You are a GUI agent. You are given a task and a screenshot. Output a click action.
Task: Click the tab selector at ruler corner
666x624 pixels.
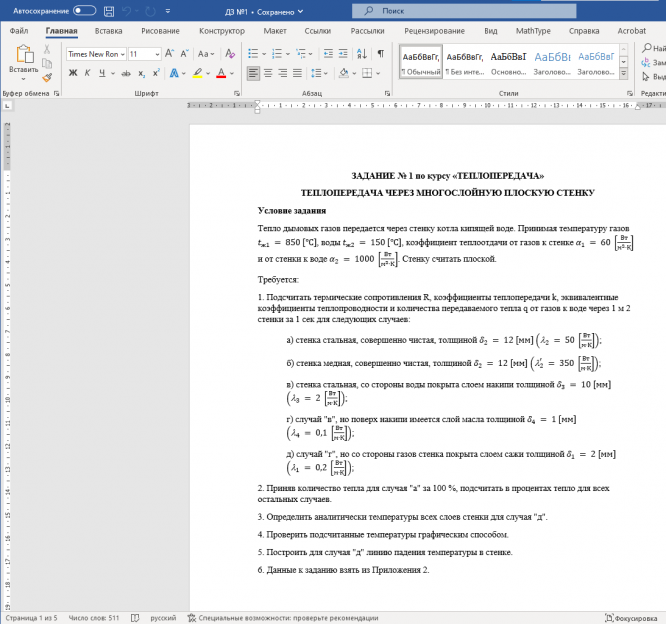click(7, 105)
